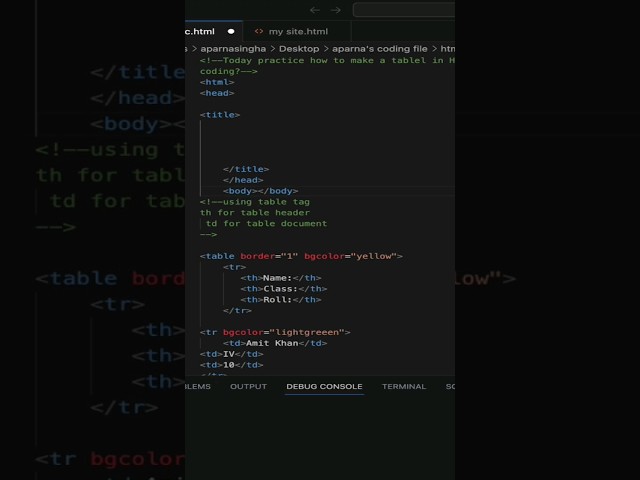Click the <tr> line above Name header

[234, 267]
